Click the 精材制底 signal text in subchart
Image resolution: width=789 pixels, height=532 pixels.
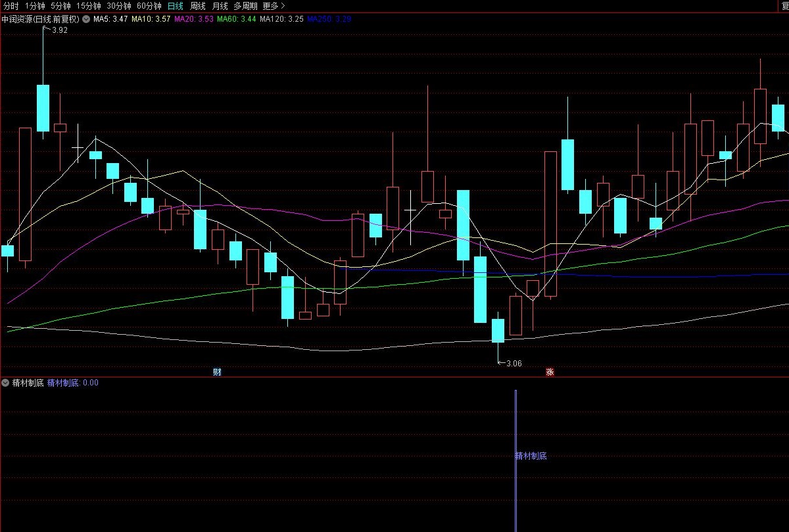[x=531, y=456]
